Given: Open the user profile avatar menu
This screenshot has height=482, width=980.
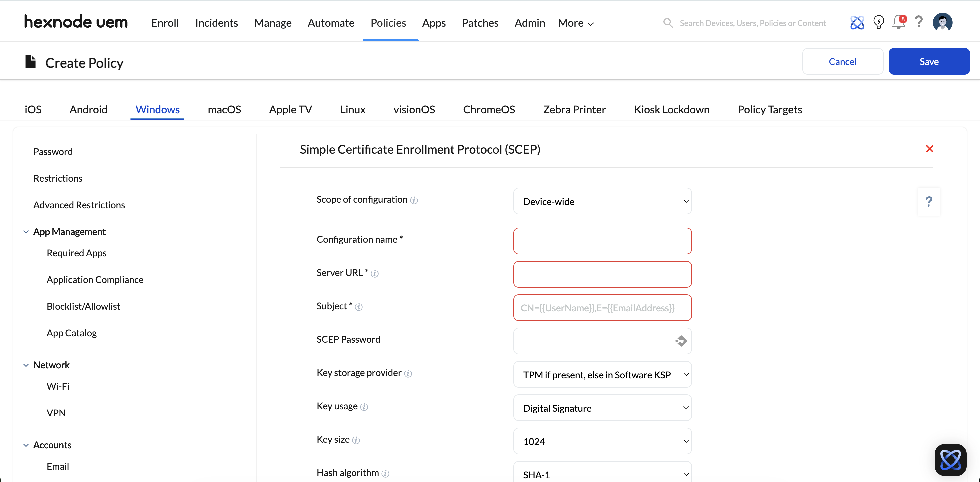Looking at the screenshot, I should click(942, 22).
